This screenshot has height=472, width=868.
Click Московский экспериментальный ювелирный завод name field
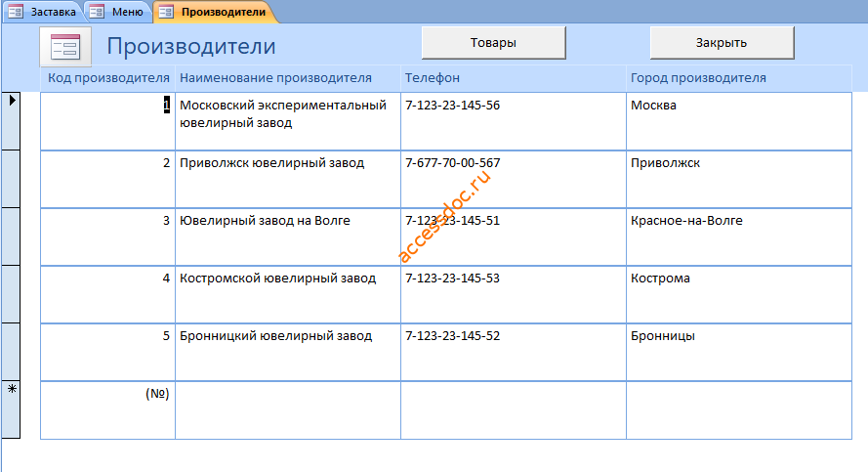[x=288, y=121]
